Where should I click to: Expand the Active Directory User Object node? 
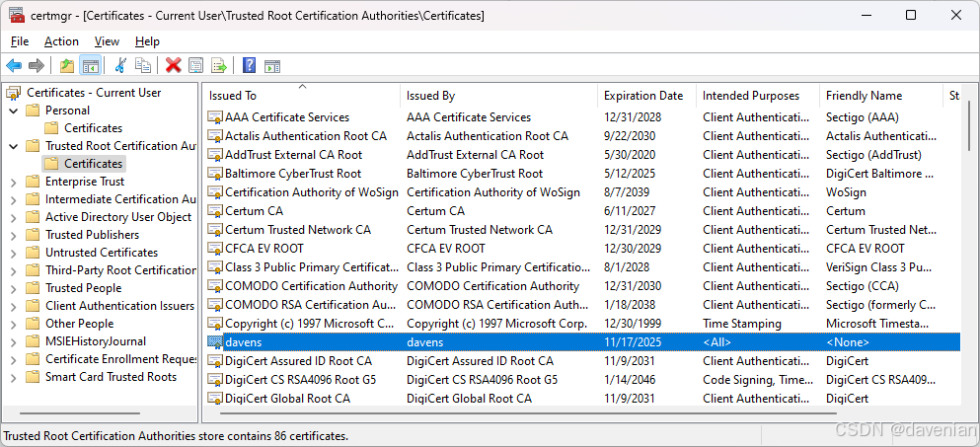coord(14,217)
